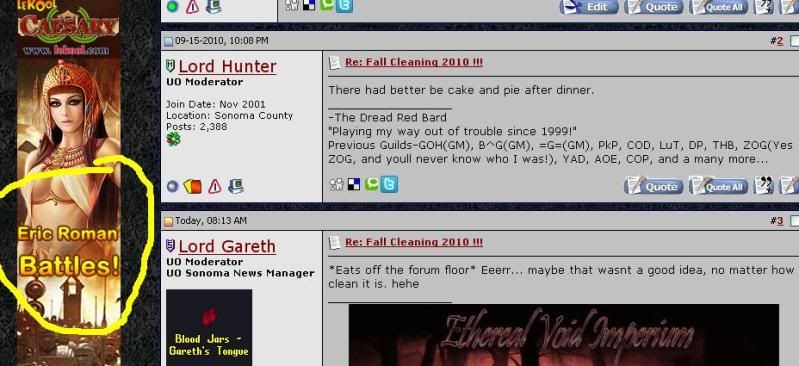The height and width of the screenshot is (366, 799).
Task: Tick the selection checkbox beside post #3
Action: pos(794,221)
